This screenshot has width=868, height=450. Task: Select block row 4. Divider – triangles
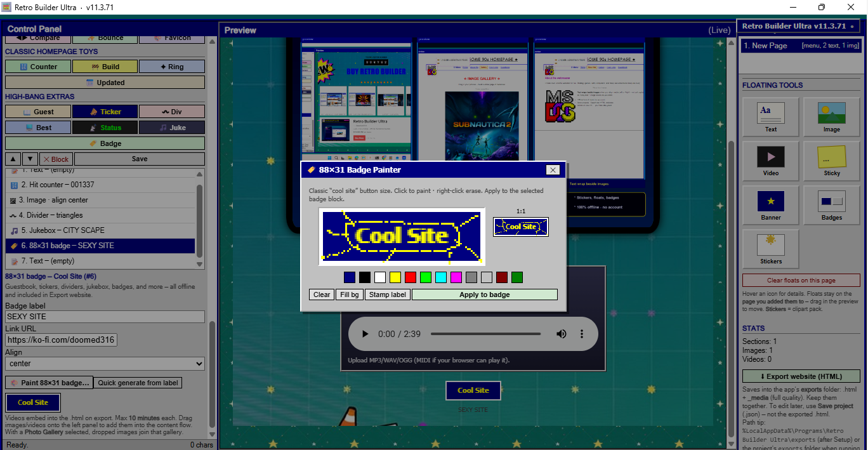pos(100,215)
